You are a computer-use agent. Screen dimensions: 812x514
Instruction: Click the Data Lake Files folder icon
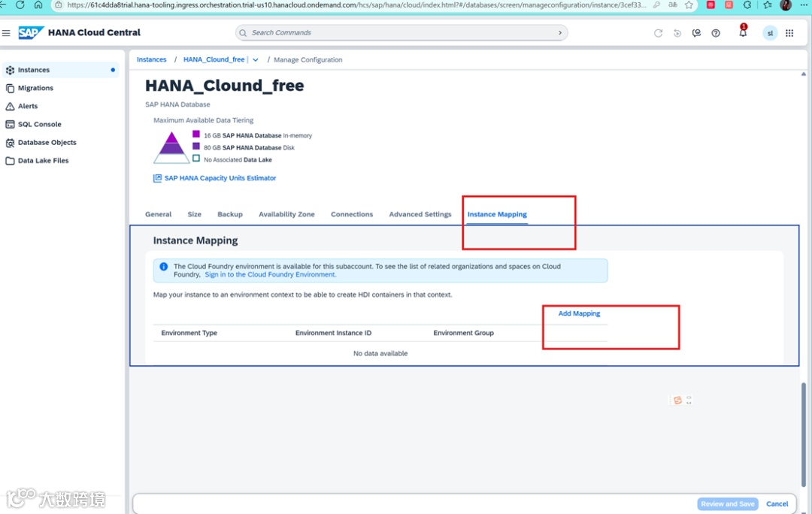[10, 161]
